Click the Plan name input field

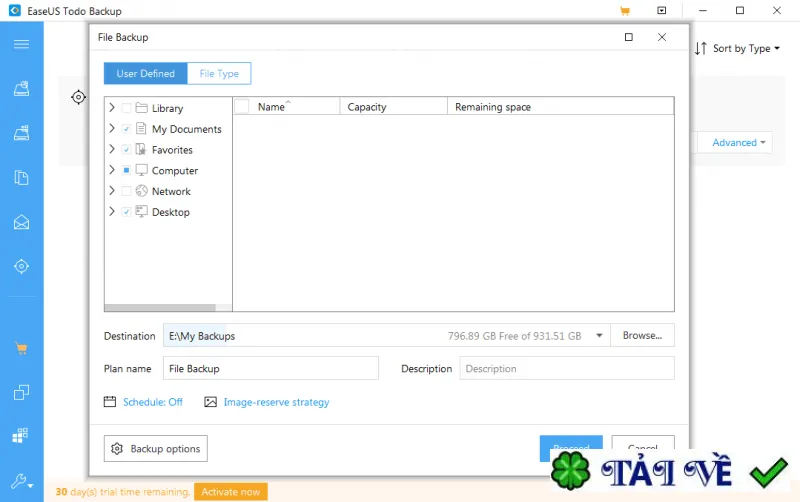(270, 368)
